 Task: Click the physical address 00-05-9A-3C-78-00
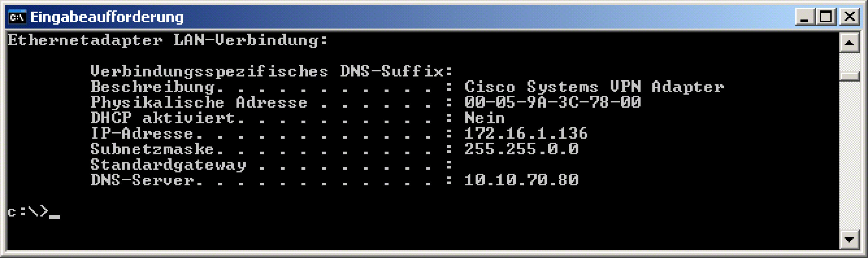(553, 102)
